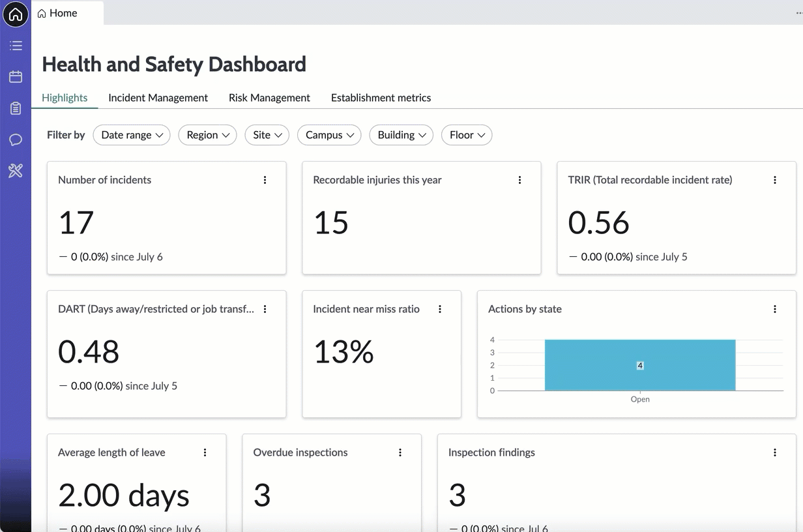Click the Filter by label
Image resolution: width=803 pixels, height=532 pixels.
coord(66,135)
